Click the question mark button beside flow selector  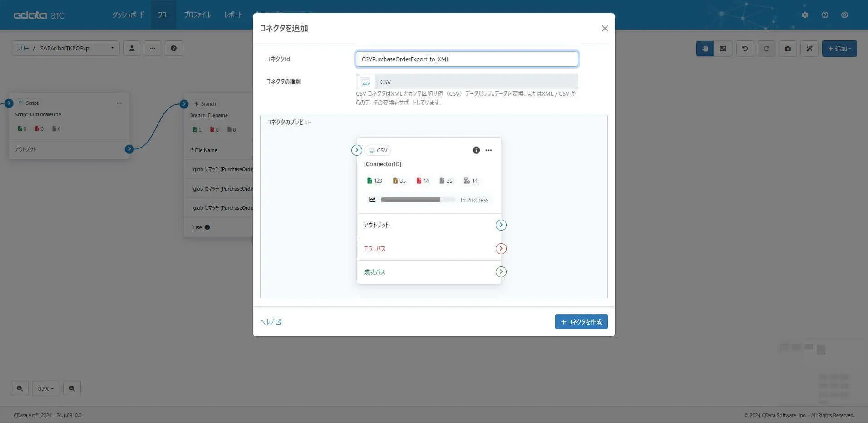tap(173, 48)
